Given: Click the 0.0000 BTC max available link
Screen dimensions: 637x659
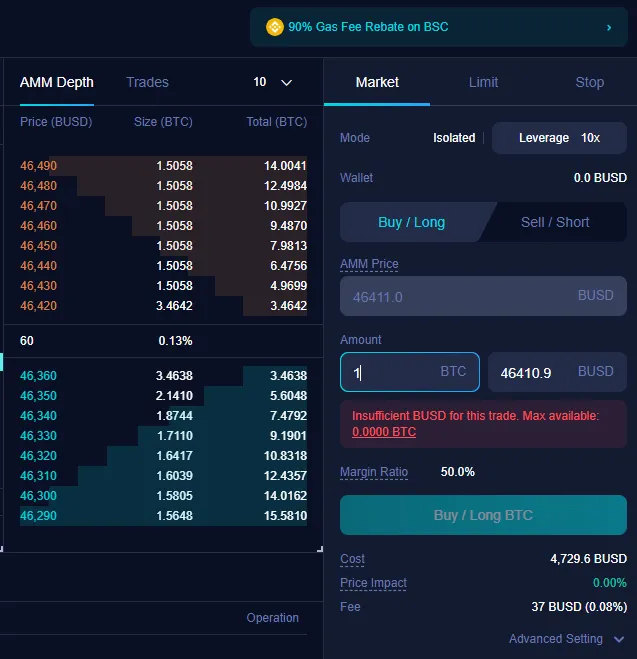Looking at the screenshot, I should (384, 432).
